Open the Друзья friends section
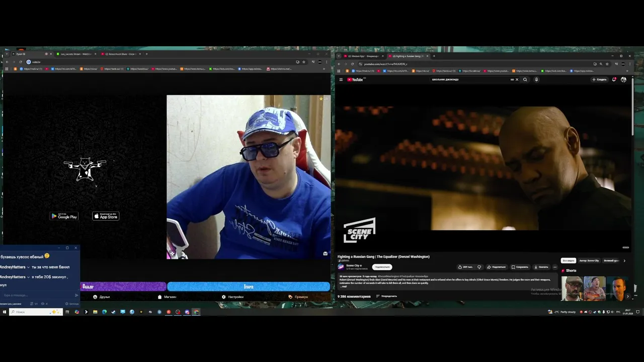 click(x=102, y=297)
